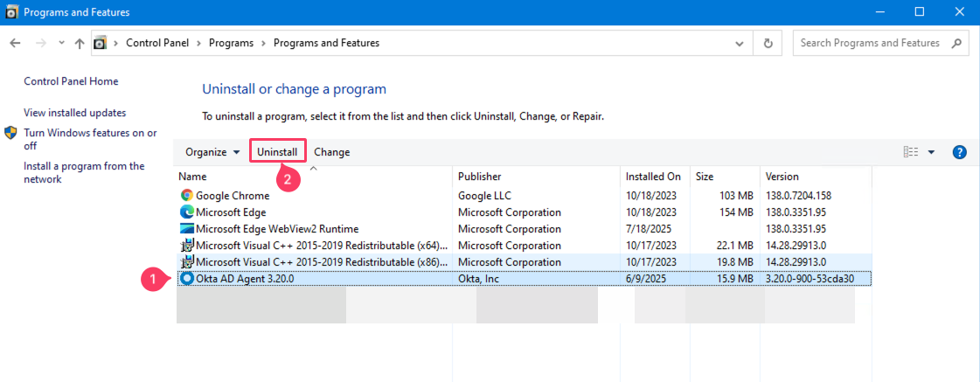Click Visual C++ (x64) installer icon
The height and width of the screenshot is (382, 980).
point(187,245)
